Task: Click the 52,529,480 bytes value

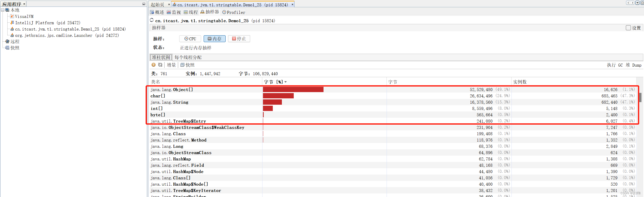Action: [481, 90]
